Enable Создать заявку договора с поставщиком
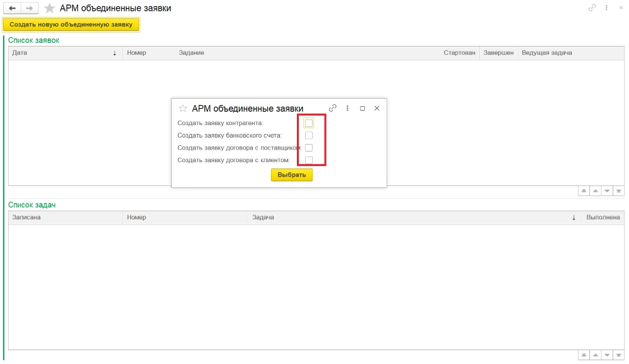Image resolution: width=629 pixels, height=364 pixels. (308, 148)
